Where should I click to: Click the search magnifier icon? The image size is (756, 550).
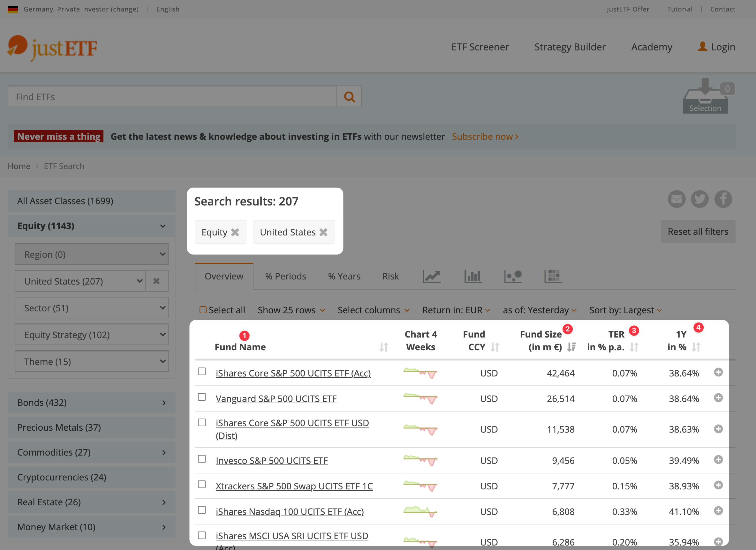[x=349, y=97]
